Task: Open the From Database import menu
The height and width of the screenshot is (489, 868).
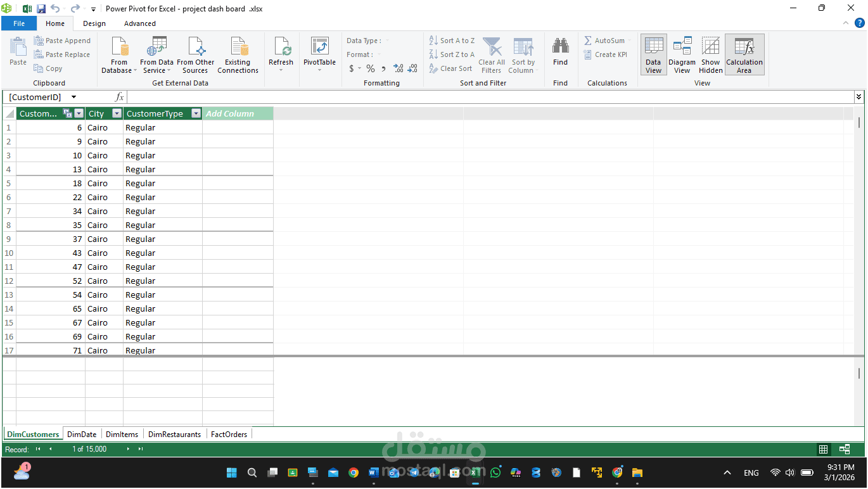Action: (x=119, y=55)
